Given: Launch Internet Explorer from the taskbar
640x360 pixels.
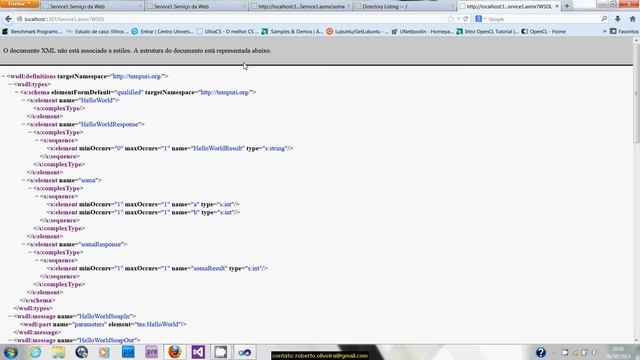Looking at the screenshot, I should (x=35, y=352).
